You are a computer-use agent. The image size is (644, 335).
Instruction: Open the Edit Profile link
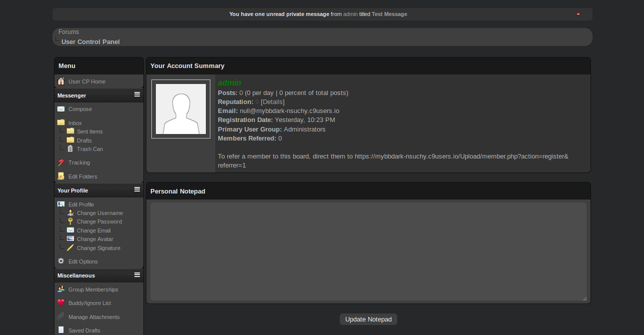coord(81,204)
